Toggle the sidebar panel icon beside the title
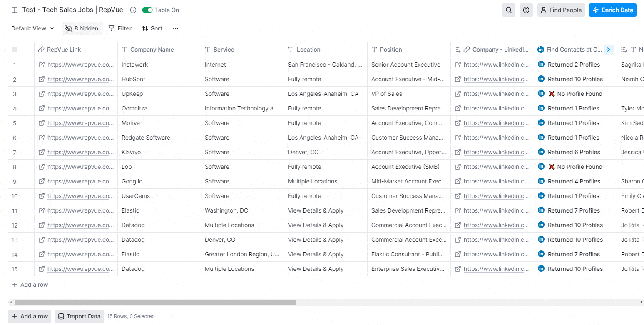 (15, 10)
